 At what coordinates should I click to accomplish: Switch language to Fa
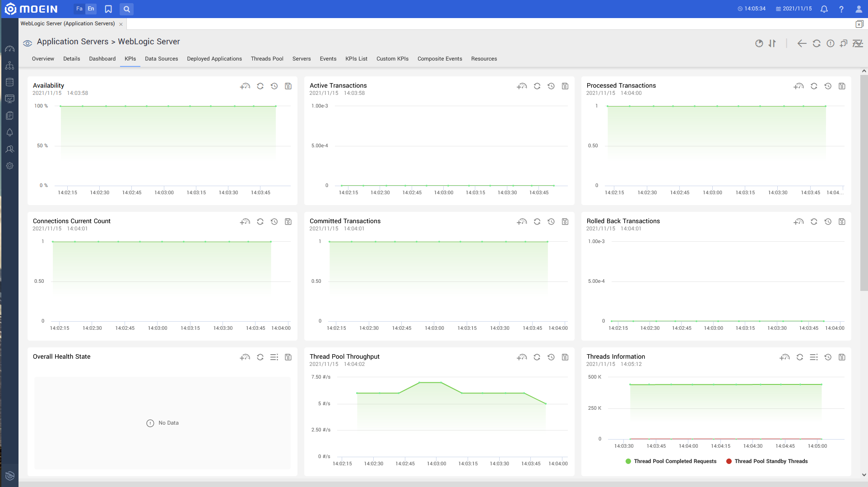[79, 9]
